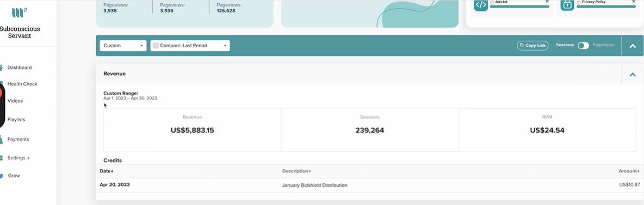Click the Privacy Policy progress bar
Viewport: 644px width, 205px height.
tap(606, 6)
